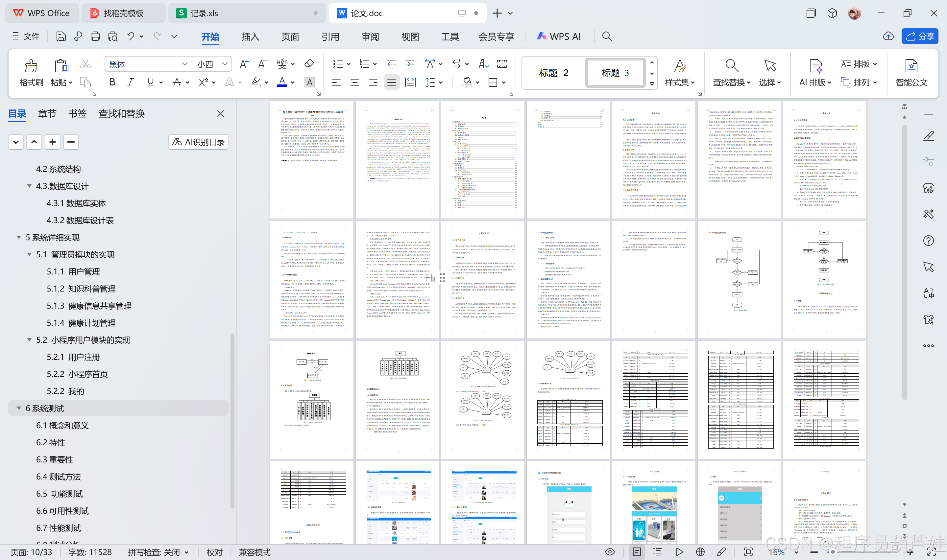Image resolution: width=947 pixels, height=560 pixels.
Task: Click the WPS AI button
Action: pos(559,36)
